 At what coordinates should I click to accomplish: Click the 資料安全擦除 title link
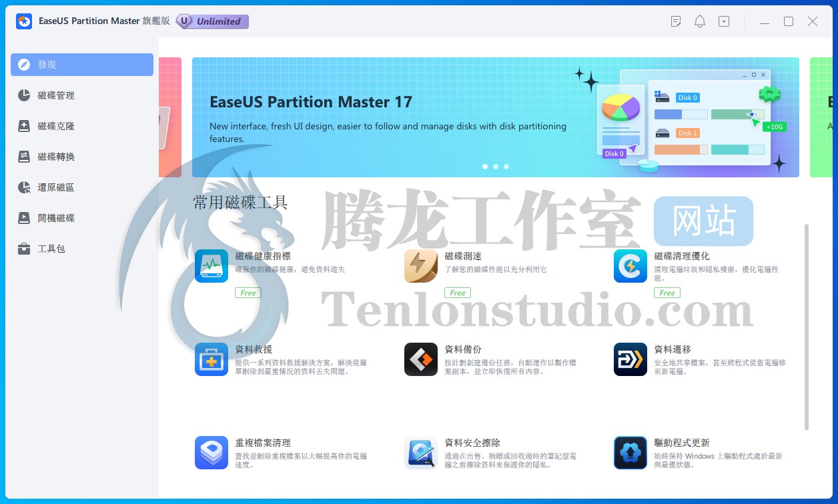[472, 443]
